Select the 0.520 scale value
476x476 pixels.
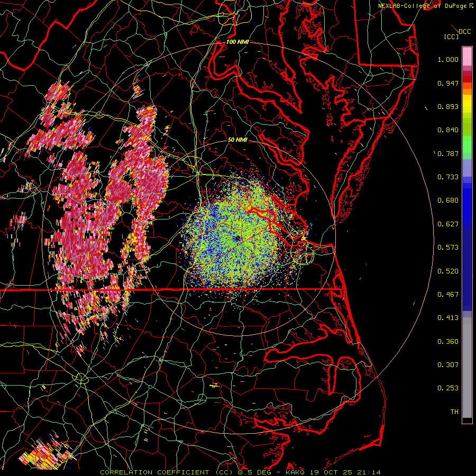tap(448, 271)
